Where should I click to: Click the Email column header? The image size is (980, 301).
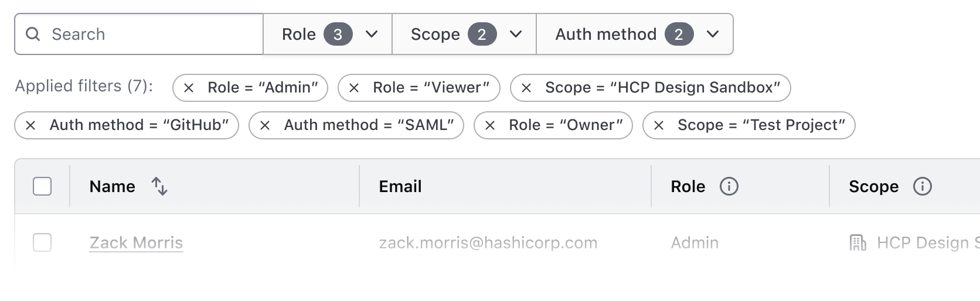pyautogui.click(x=400, y=186)
